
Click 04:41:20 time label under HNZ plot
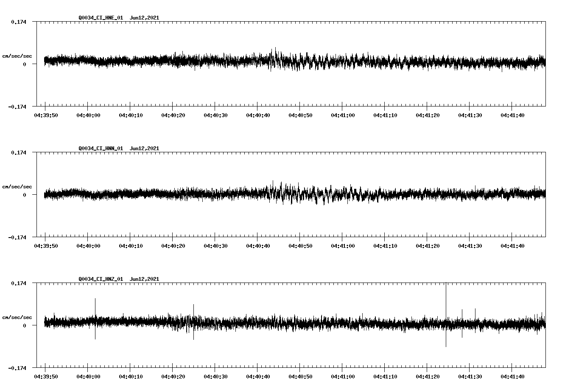coord(428,377)
